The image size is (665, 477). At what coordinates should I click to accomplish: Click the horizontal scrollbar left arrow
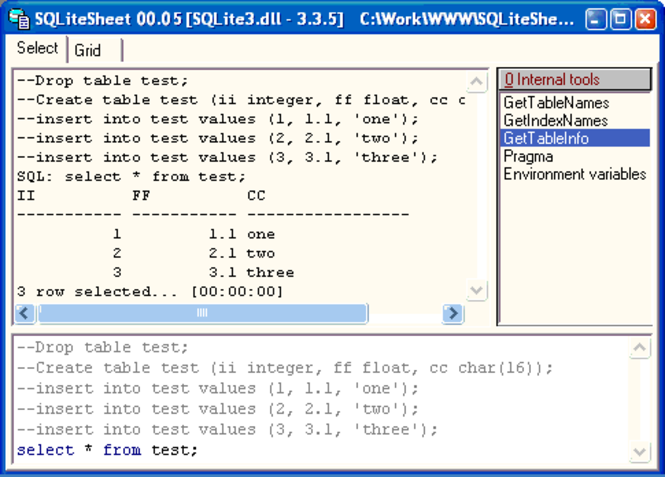[25, 313]
